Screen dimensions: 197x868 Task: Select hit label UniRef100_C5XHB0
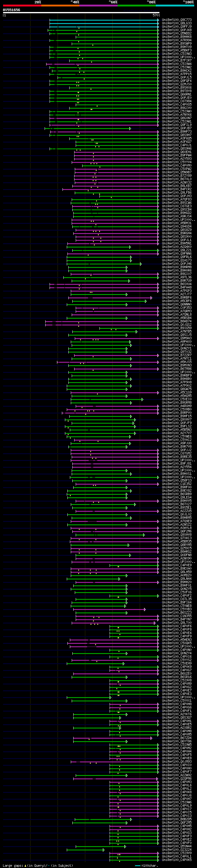click(x=177, y=410)
